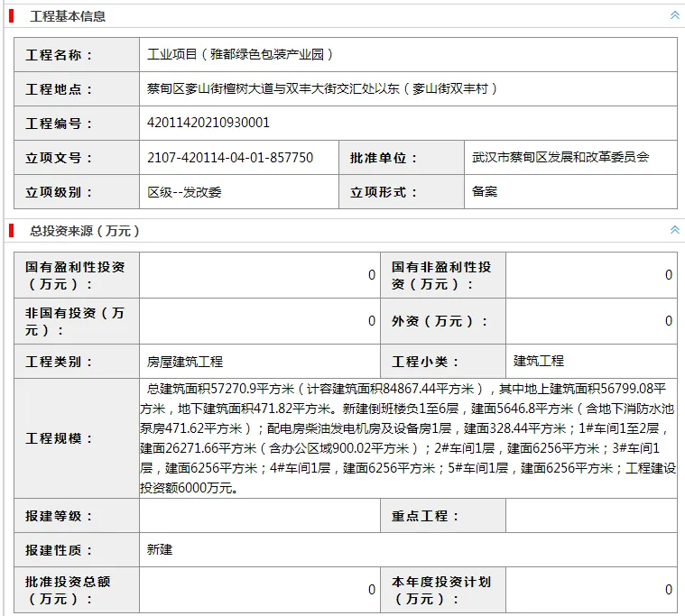The height and width of the screenshot is (616, 685).
Task: Click the 国有非盈利性投资 value 0
Action: [x=669, y=274]
